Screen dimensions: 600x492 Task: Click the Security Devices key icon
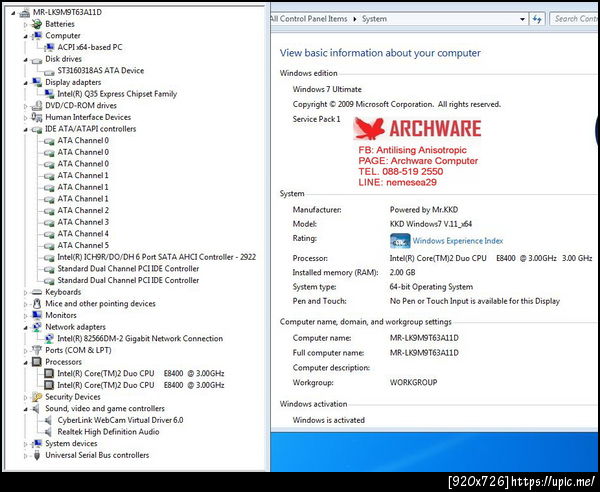[x=37, y=397]
